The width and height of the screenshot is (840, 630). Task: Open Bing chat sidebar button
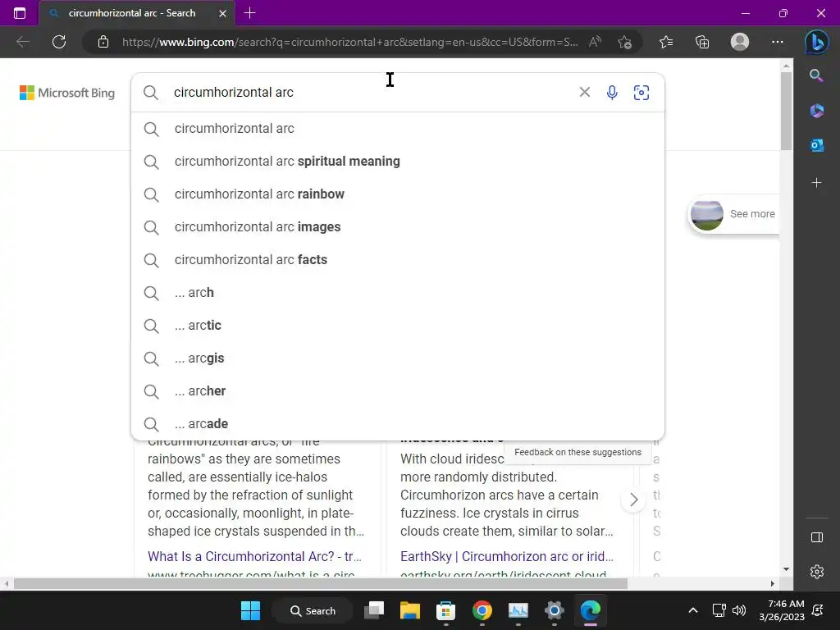[817, 42]
